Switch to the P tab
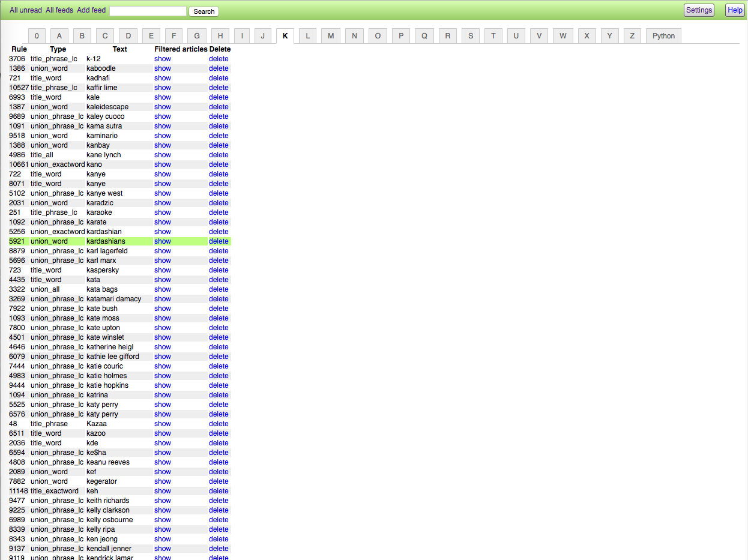Screen dimensions: 748x560 tap(401, 36)
